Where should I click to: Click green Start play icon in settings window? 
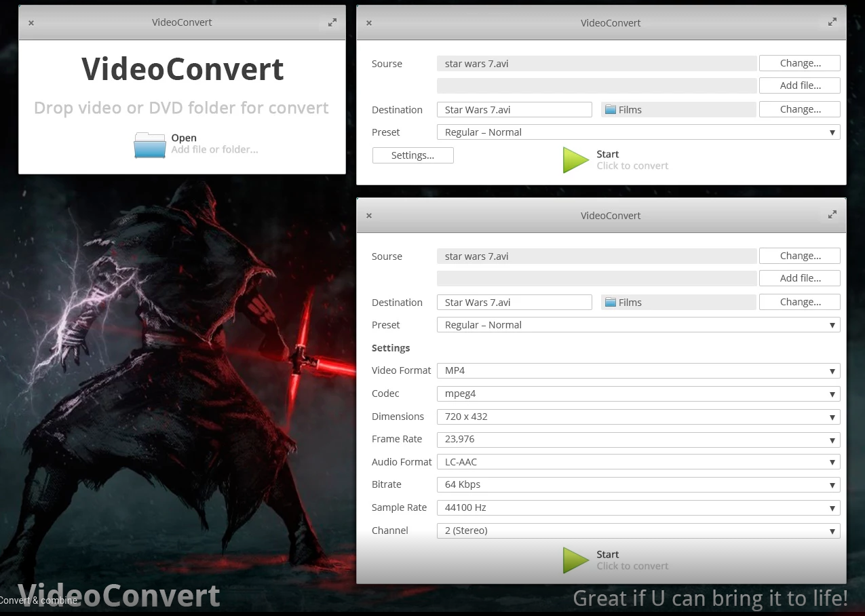click(575, 560)
